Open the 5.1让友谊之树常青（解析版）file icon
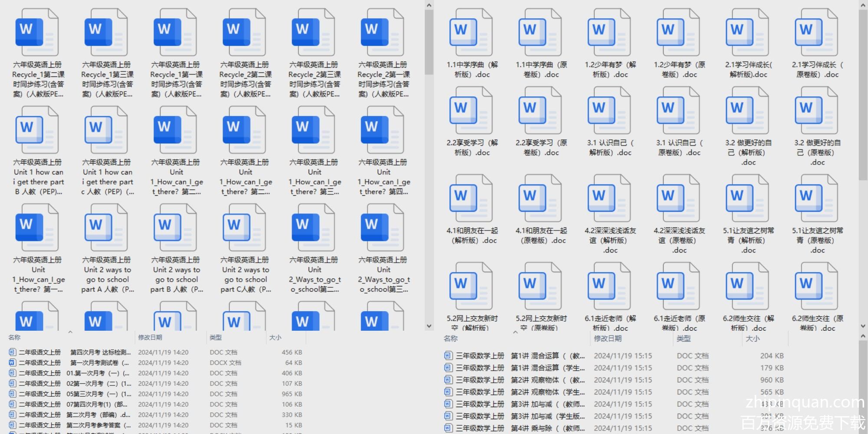Image resolution: width=868 pixels, height=434 pixels. (x=747, y=198)
